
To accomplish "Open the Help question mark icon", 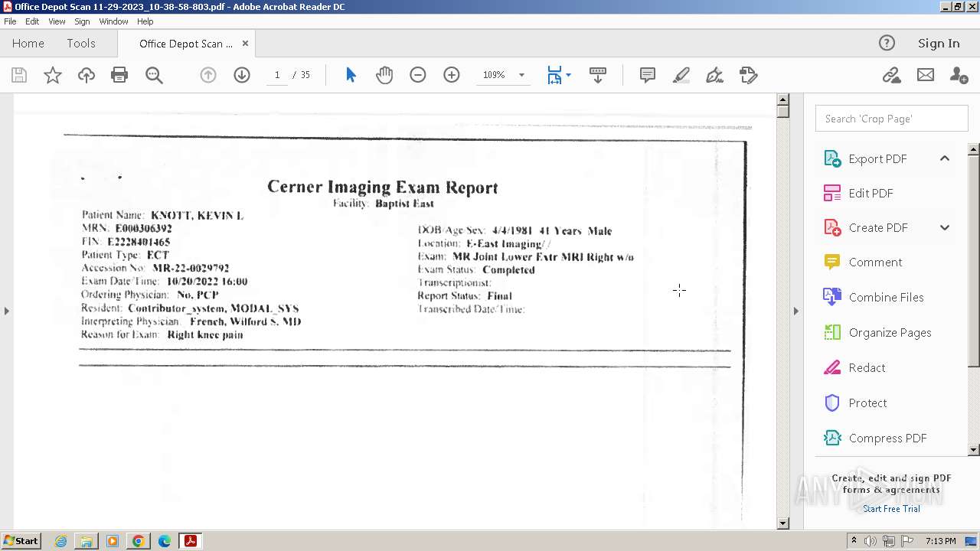I will 887,43.
